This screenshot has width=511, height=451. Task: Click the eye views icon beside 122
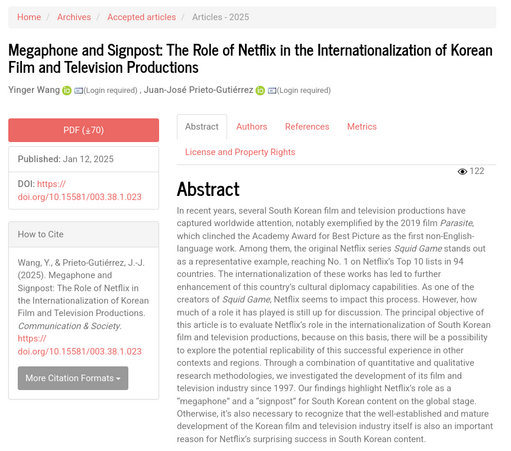(462, 171)
